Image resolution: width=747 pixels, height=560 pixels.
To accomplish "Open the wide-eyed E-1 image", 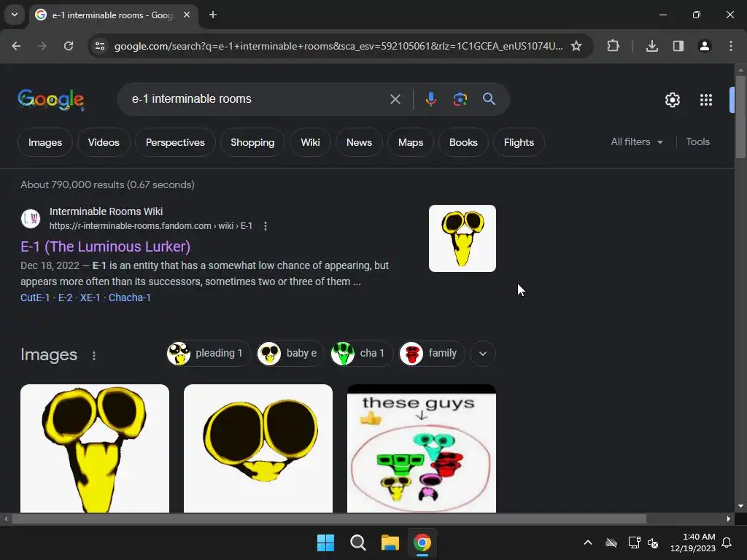I will (258, 448).
